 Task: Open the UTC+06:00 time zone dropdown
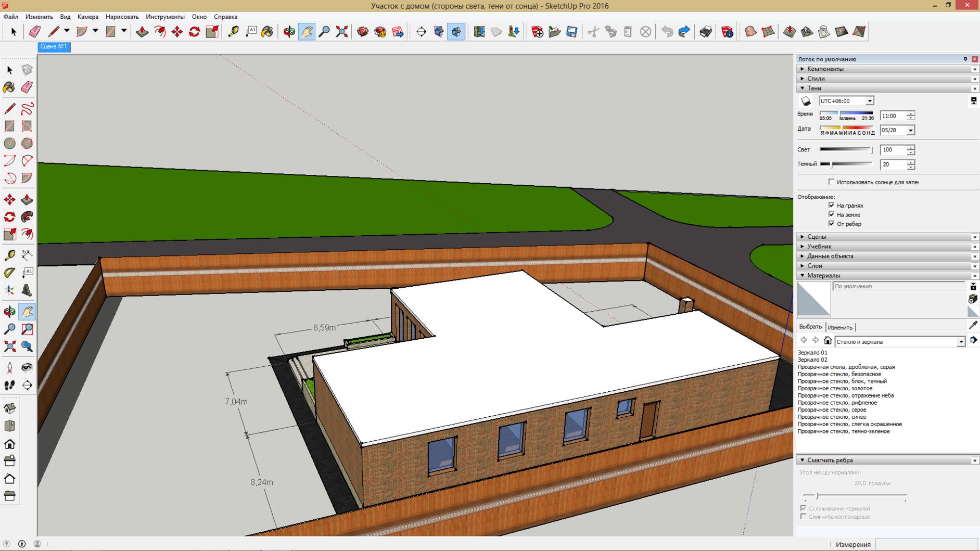pos(869,101)
